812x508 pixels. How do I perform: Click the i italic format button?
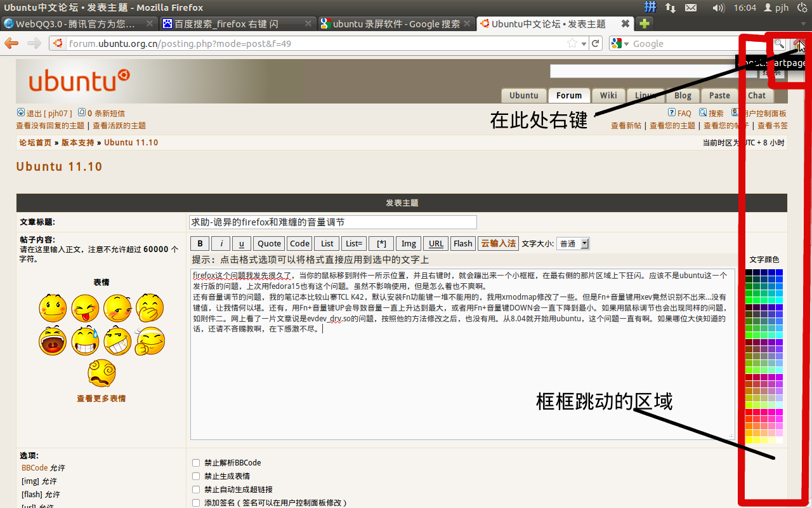click(221, 244)
